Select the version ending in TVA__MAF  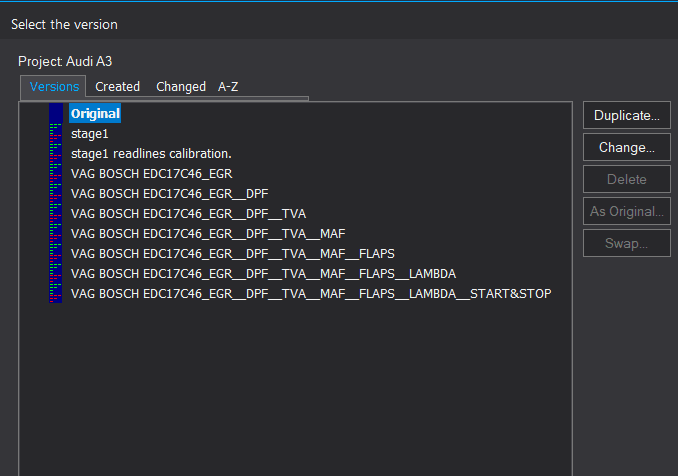(208, 234)
